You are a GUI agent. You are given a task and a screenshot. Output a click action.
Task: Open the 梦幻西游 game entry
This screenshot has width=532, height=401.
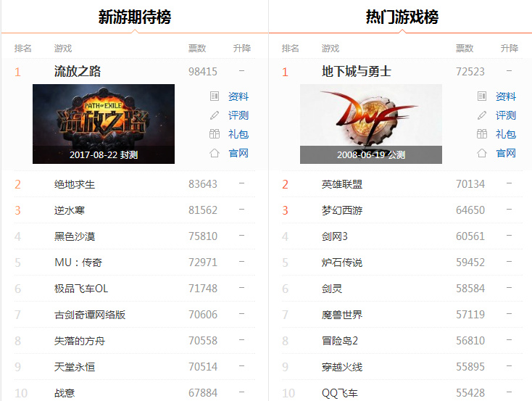coord(342,210)
